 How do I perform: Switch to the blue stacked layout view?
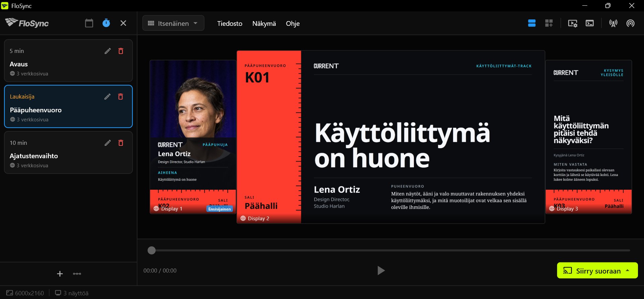click(x=532, y=23)
